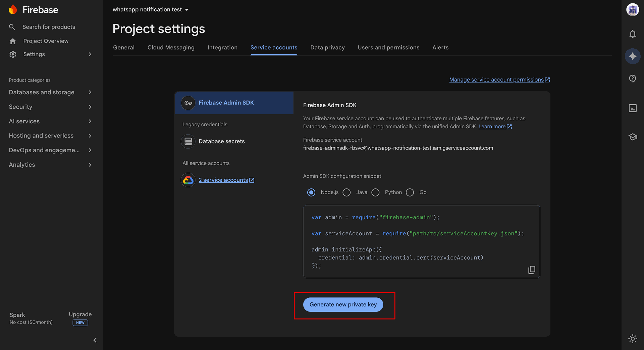The image size is (644, 350).
Task: Expand the Settings submenu chevron
Action: 90,54
